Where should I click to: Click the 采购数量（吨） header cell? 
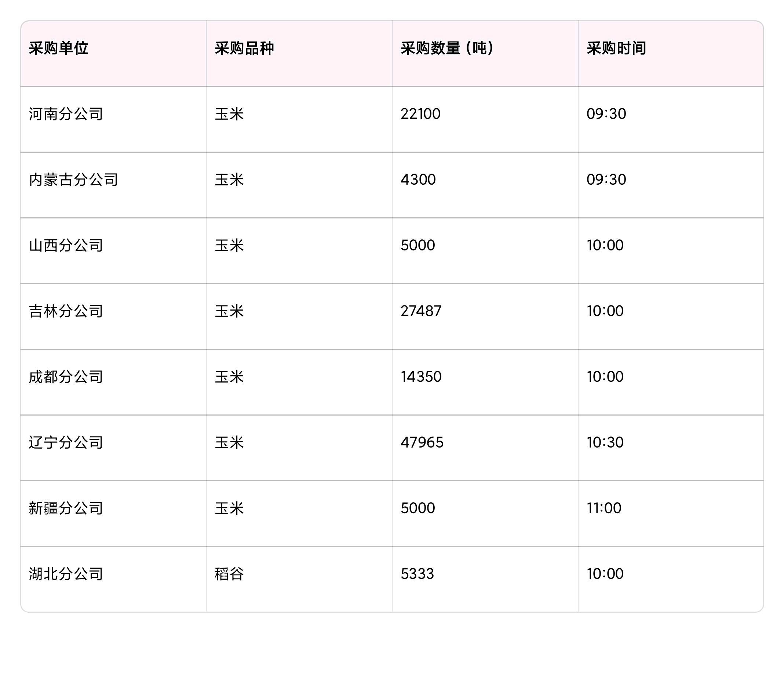447,48
